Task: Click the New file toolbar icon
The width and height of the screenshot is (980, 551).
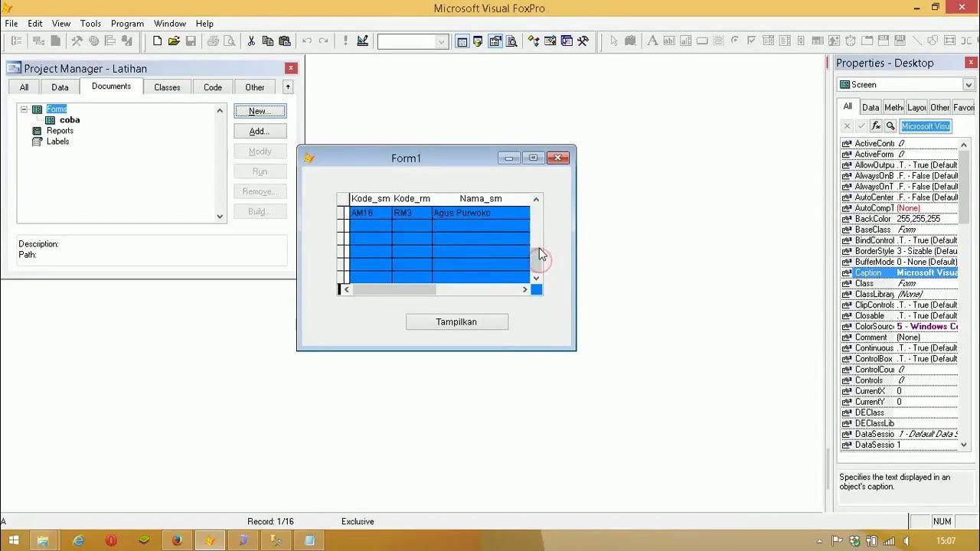Action: click(157, 41)
